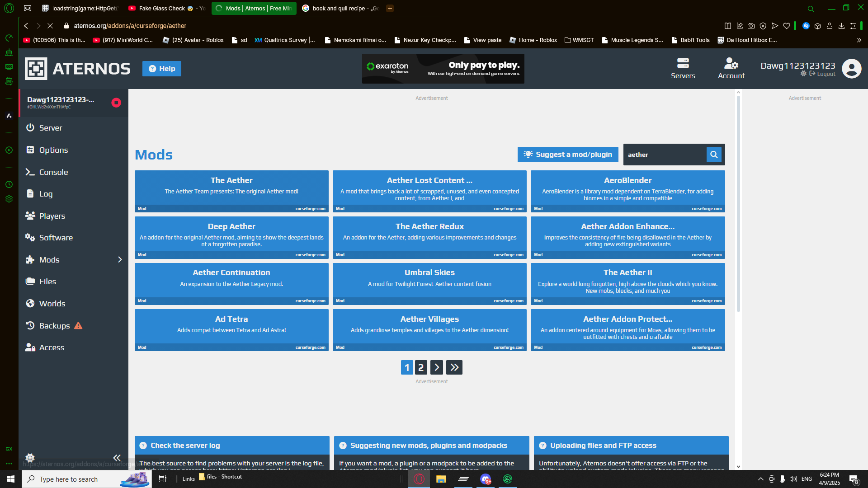Open Aether Addon Enhance mod card
Screen dimensions: 868x488
(627, 238)
